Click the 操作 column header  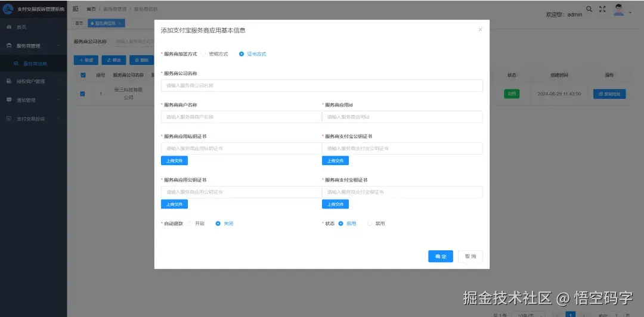click(609, 75)
